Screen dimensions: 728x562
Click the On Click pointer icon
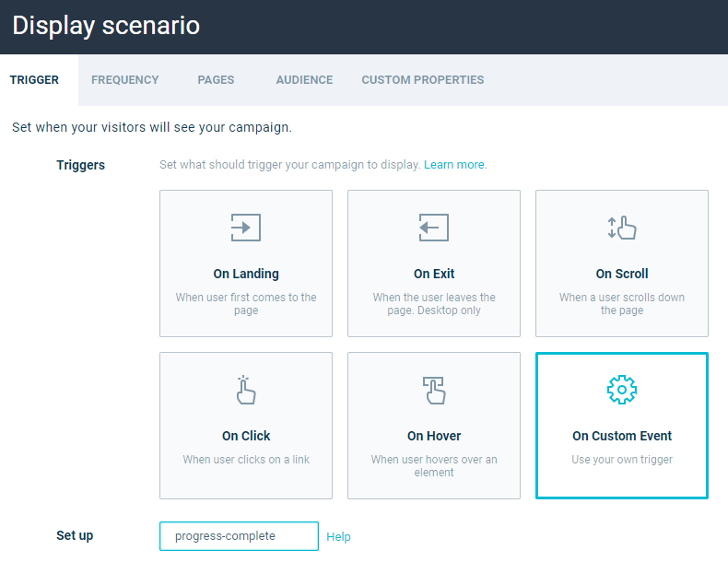[x=246, y=390]
